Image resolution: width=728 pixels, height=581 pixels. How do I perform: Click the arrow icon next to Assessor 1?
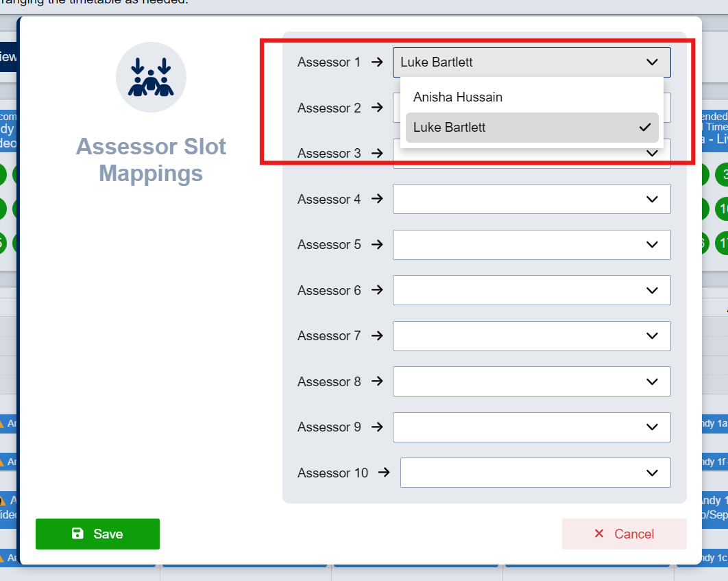377,62
